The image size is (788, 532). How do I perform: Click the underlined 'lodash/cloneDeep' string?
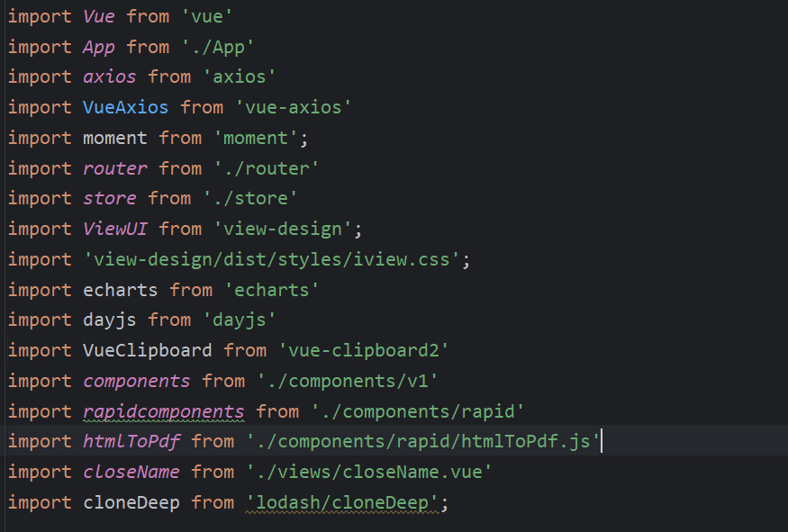pos(343,503)
